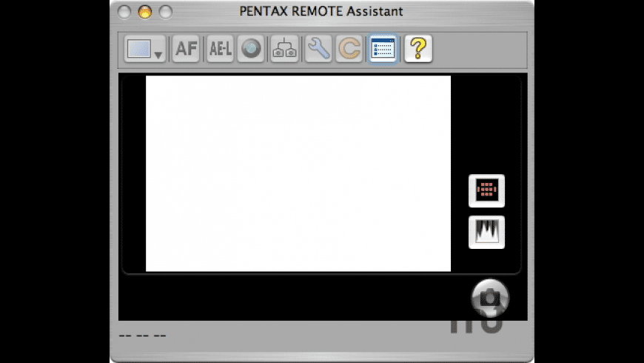This screenshot has height=363, width=644.
Task: Minimize the PENTAX REMOTE Assistant window
Action: pos(144,12)
